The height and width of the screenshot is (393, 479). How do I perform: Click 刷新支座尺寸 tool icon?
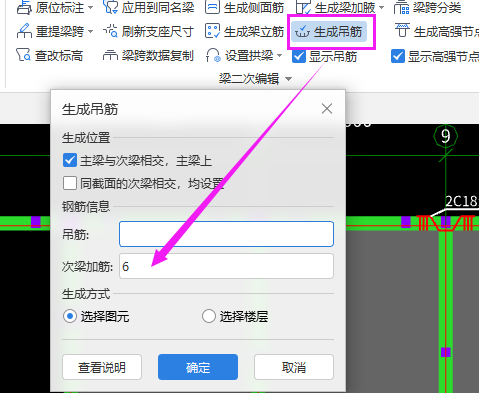[x=110, y=31]
